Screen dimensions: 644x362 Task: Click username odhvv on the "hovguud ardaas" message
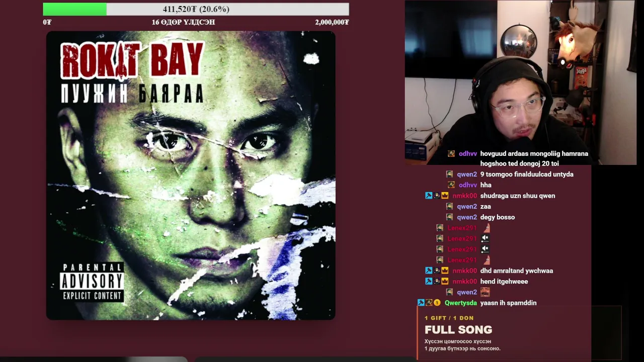pyautogui.click(x=468, y=154)
